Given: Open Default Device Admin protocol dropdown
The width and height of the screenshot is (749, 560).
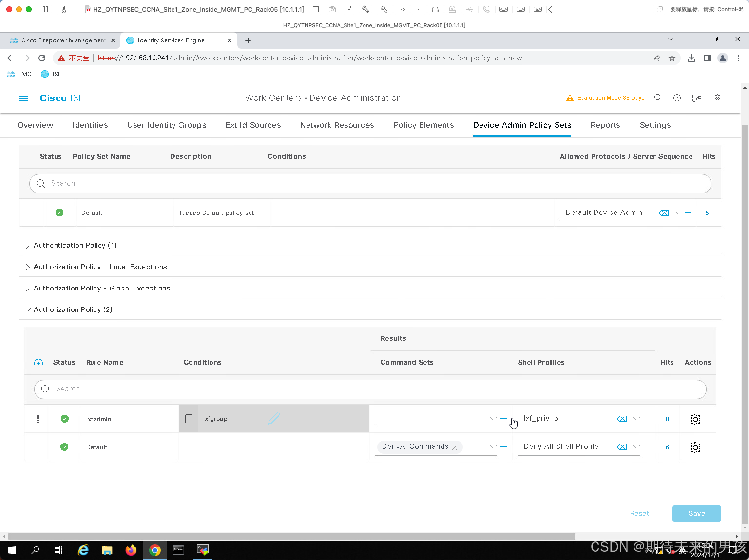Looking at the screenshot, I should coord(678,213).
